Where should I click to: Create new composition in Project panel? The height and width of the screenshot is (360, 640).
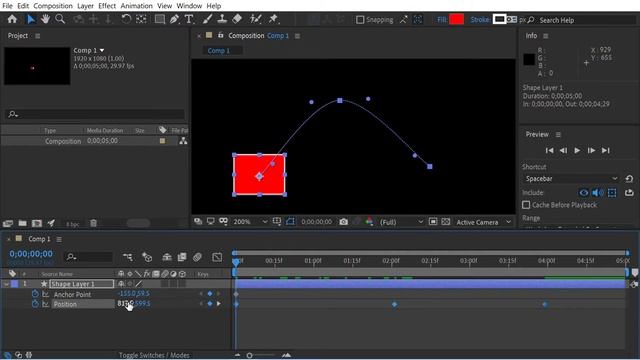(37, 223)
